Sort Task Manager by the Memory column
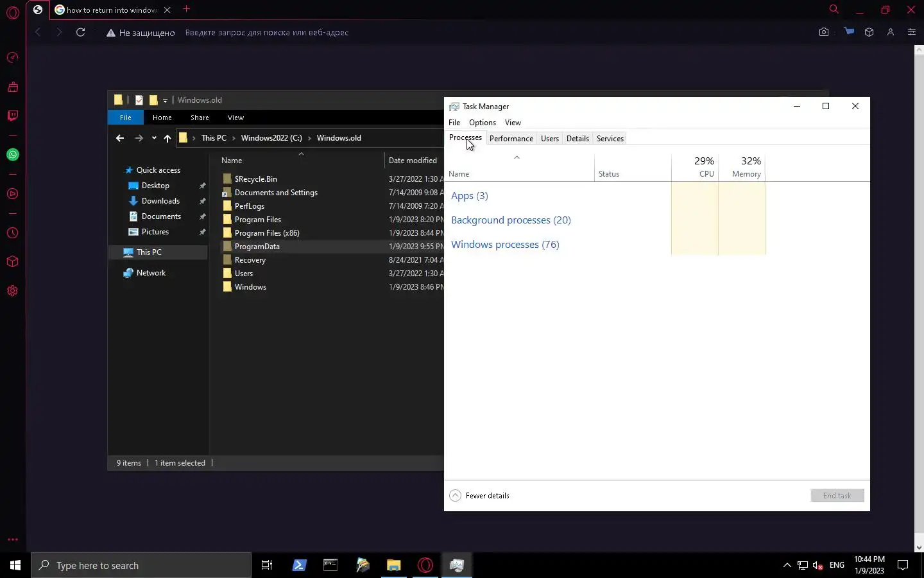The image size is (924, 578). coord(742,168)
